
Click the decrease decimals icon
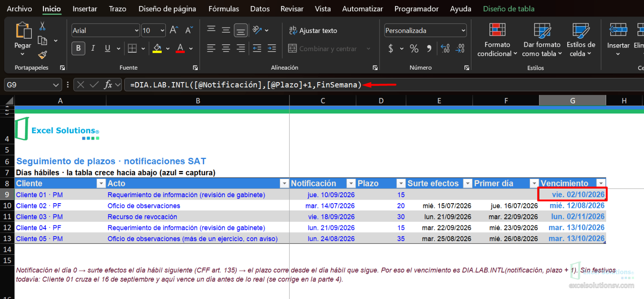tap(460, 49)
